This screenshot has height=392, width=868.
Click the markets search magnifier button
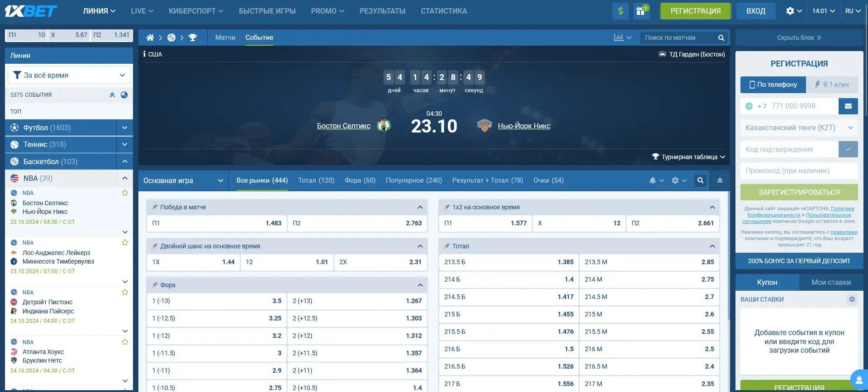coord(700,180)
